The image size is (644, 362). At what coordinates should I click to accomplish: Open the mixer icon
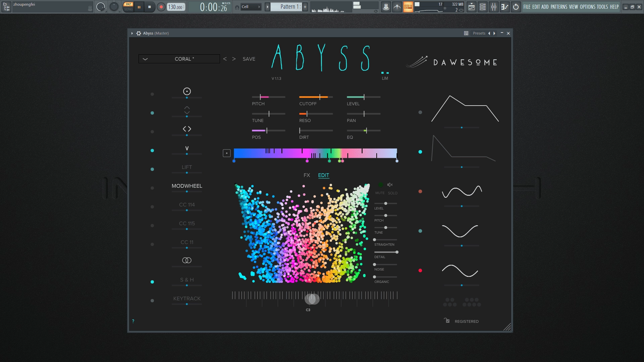click(x=494, y=7)
